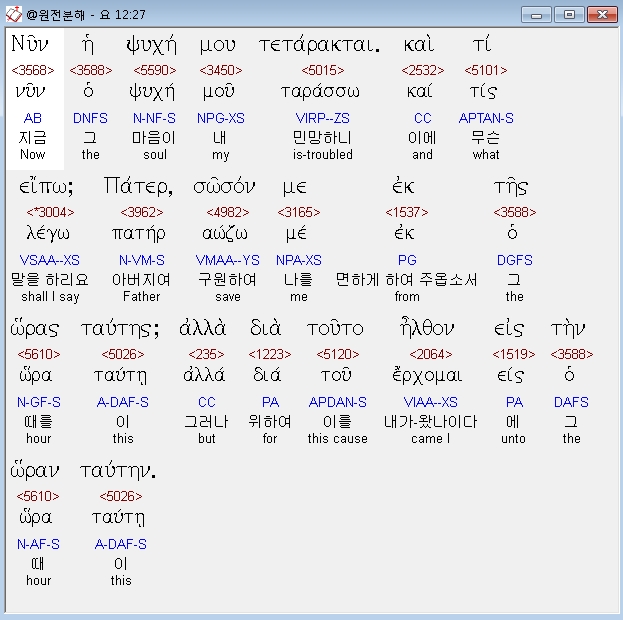Maximize the 원전분해 window
623x620 pixels.
[569, 15]
